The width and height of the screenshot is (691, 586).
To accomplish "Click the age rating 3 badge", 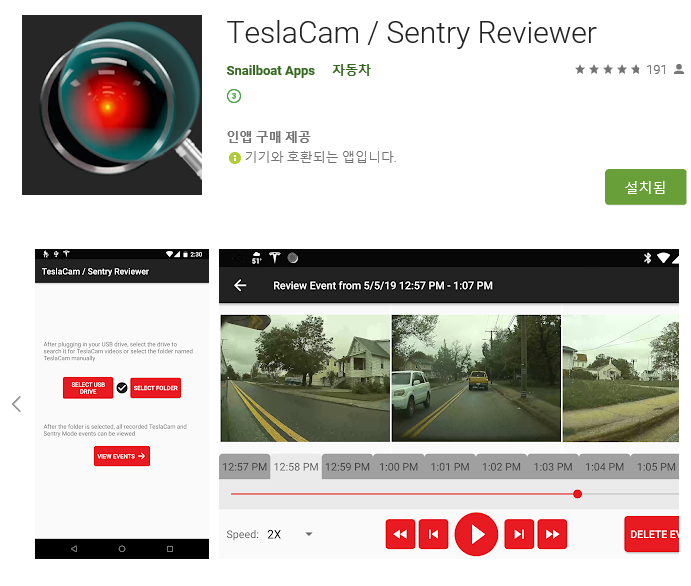I will tap(234, 96).
